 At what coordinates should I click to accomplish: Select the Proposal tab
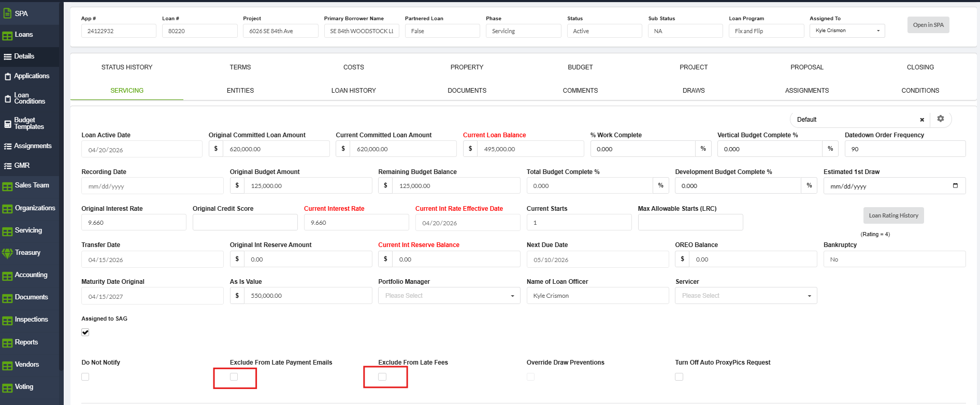click(x=807, y=67)
